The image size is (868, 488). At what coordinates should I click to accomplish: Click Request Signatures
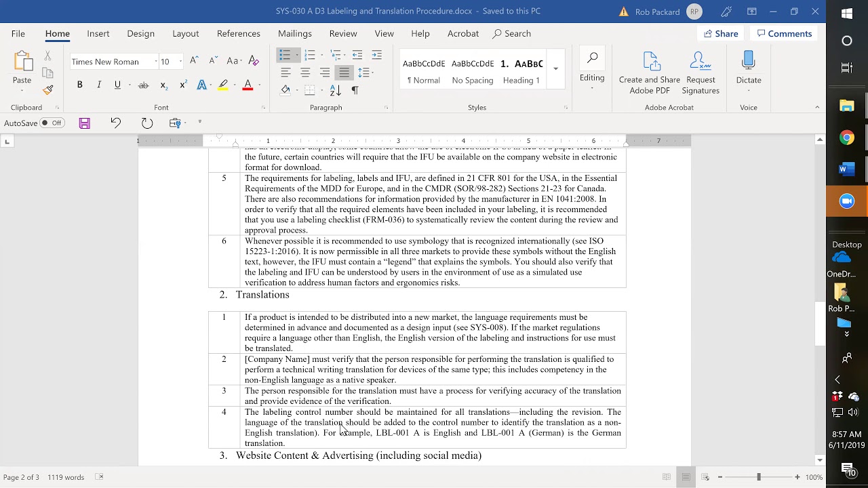pos(701,73)
